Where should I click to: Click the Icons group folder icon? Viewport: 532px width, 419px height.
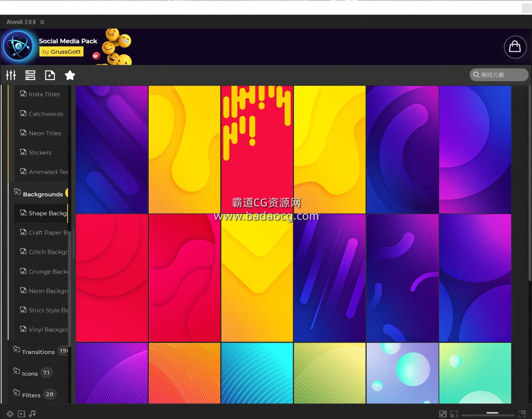[17, 371]
